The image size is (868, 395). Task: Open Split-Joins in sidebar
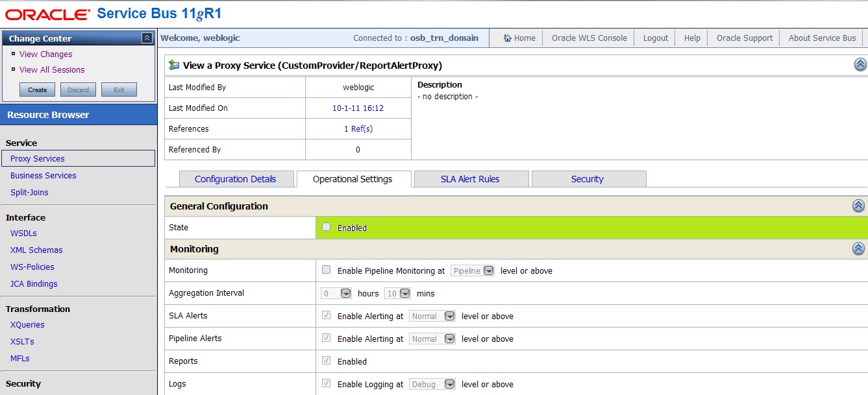[29, 193]
